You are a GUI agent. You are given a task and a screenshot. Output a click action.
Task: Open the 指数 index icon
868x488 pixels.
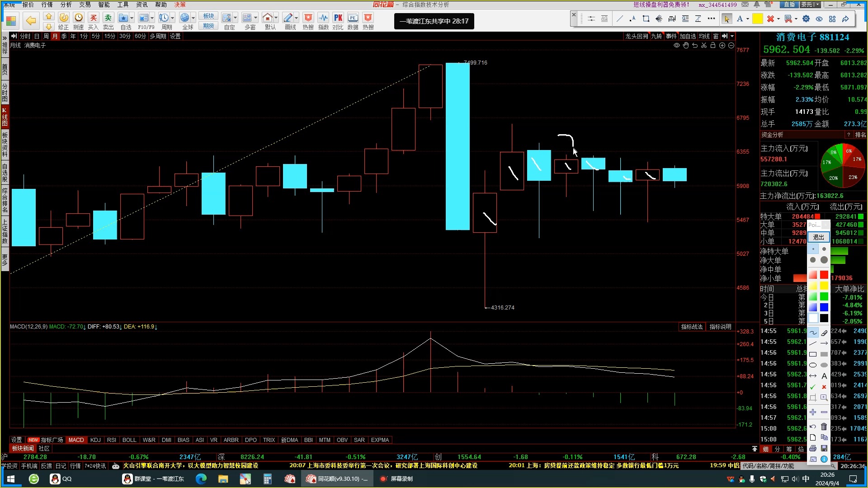point(323,21)
